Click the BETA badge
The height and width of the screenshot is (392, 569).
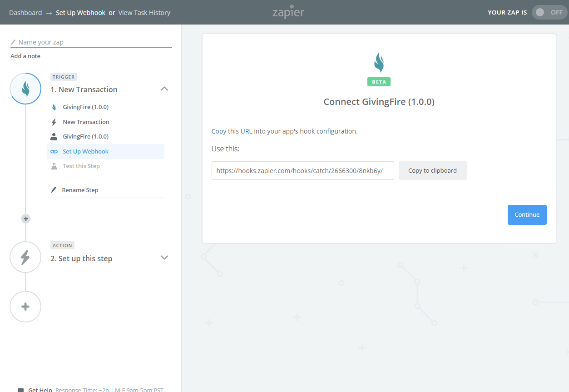[379, 82]
